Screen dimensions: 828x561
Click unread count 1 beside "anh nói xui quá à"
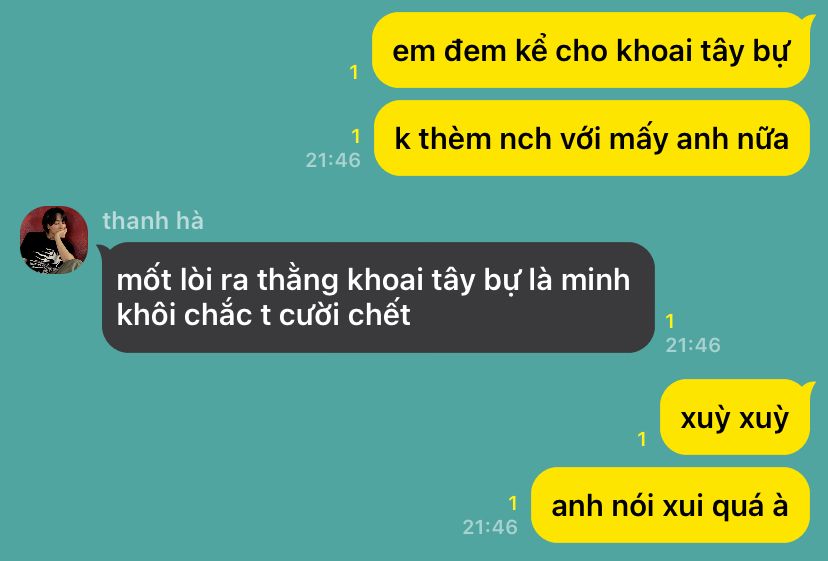(513, 503)
